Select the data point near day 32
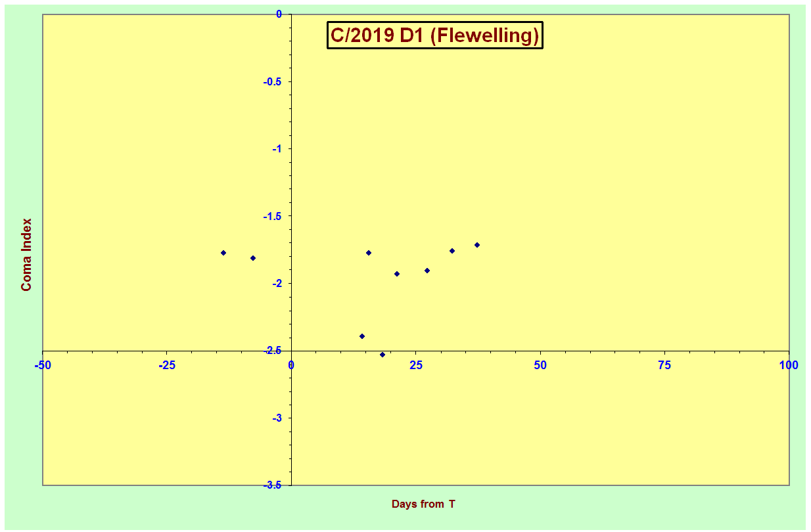 tap(452, 251)
